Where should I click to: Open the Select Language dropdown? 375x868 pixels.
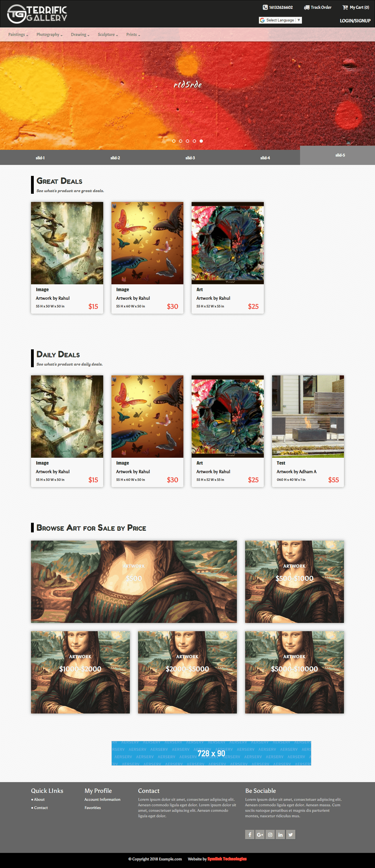[280, 20]
